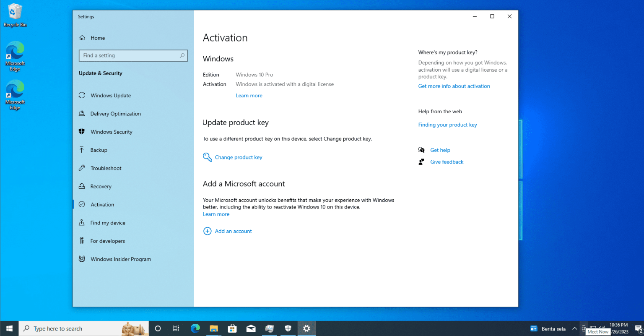644x336 pixels.
Task: Open the Microsoft Store from the taskbar
Action: [232, 328]
